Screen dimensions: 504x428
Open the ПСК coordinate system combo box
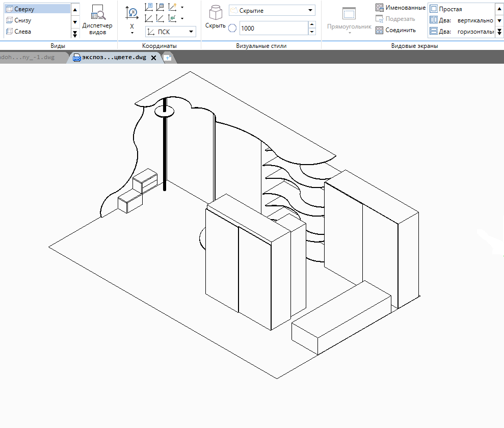[171, 32]
